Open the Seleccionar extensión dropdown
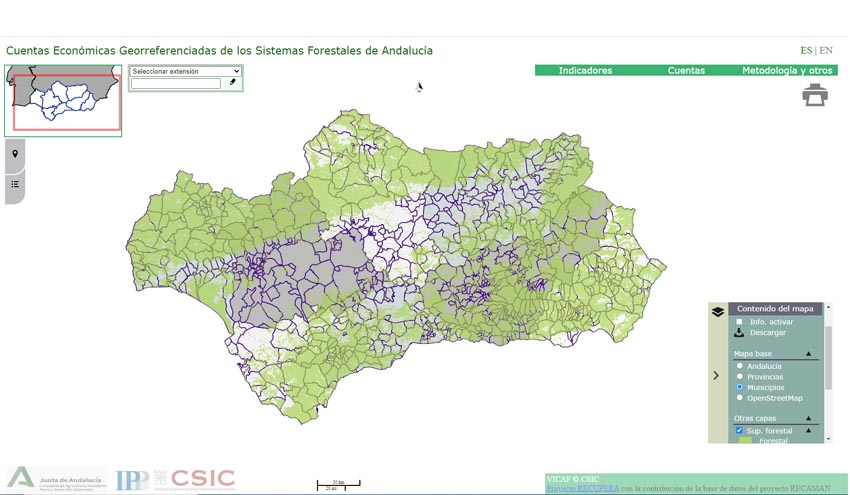The image size is (850, 495). pyautogui.click(x=185, y=71)
